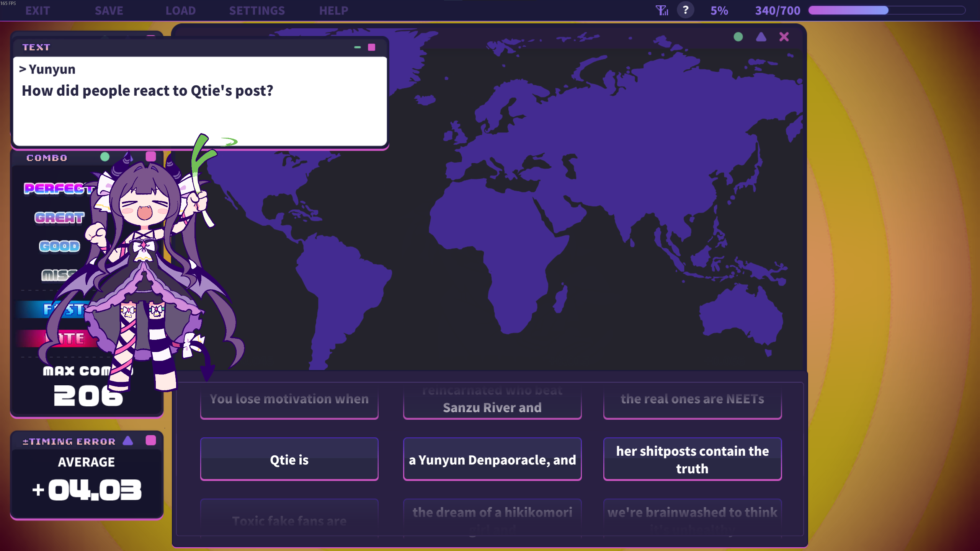Open the LOAD menu

tap(180, 11)
